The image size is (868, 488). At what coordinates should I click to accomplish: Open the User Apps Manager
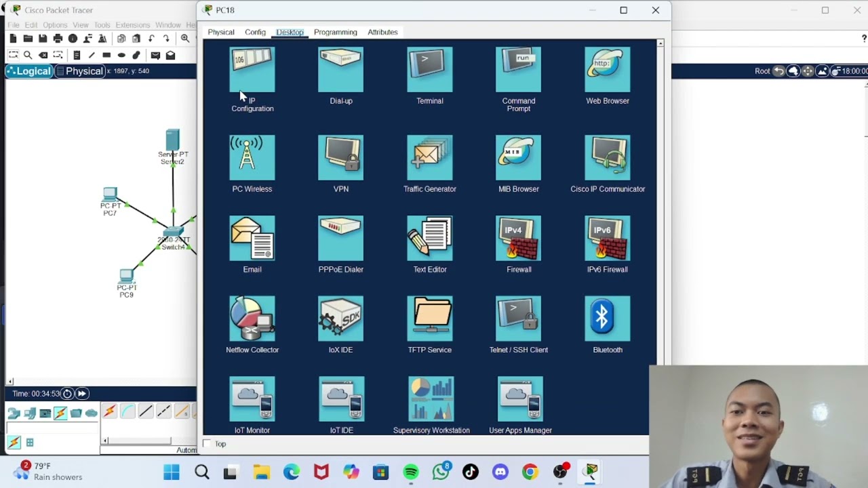[x=520, y=399]
